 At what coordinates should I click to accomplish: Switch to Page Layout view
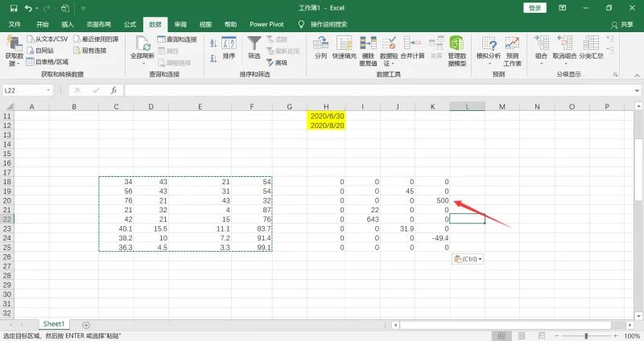point(522,336)
